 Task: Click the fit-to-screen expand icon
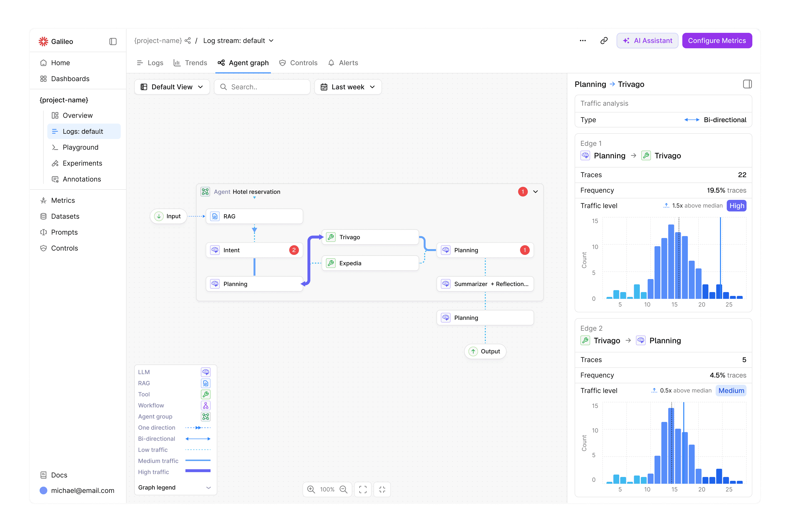(x=363, y=489)
